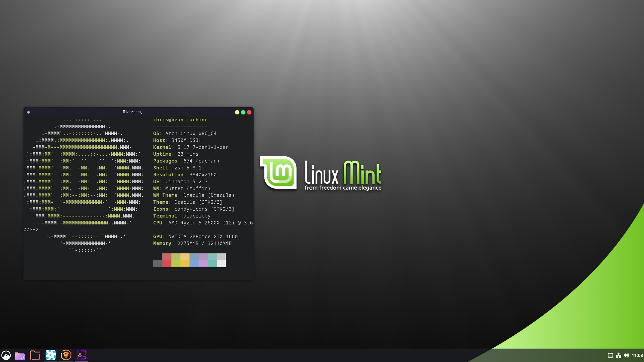Click the volume speaker tray icon
The height and width of the screenshot is (362, 644).
pos(626,355)
